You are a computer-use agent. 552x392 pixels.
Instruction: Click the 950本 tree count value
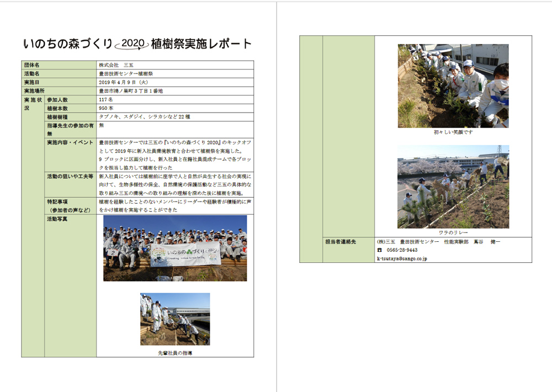pyautogui.click(x=106, y=109)
